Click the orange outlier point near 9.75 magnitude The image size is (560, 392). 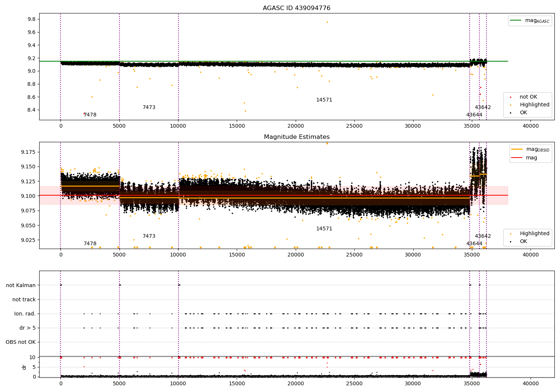pyautogui.click(x=327, y=22)
